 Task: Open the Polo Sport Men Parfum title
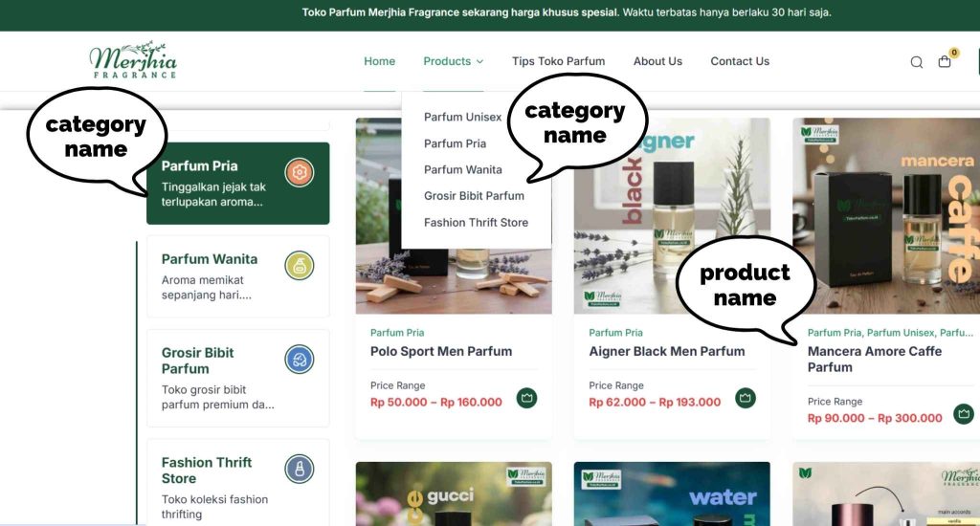[440, 351]
